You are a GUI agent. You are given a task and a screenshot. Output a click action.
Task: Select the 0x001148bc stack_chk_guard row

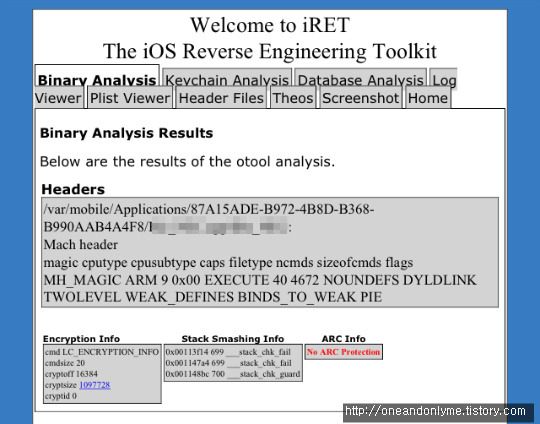233,374
